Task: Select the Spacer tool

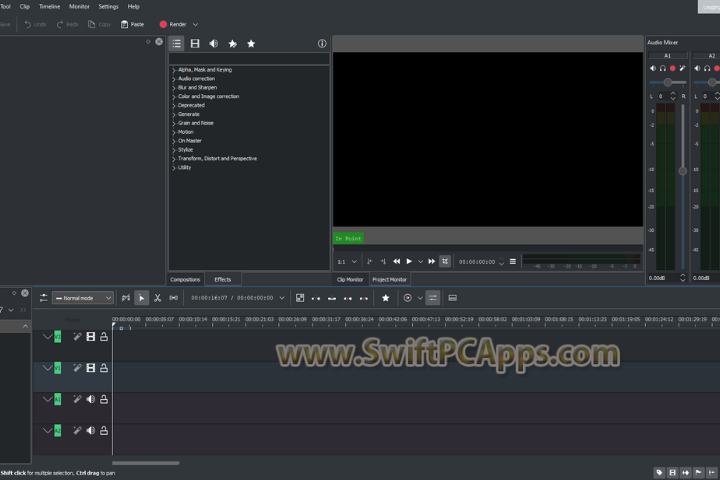Action: click(174, 298)
